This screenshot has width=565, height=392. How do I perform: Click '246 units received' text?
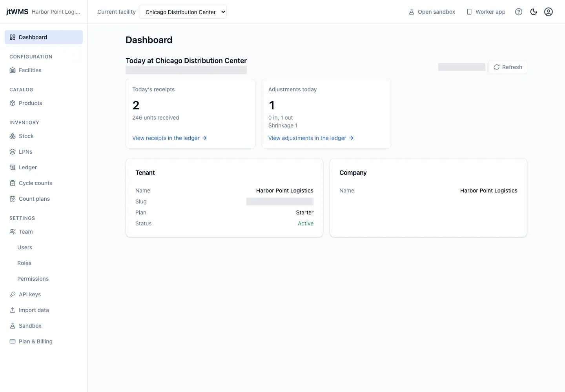pos(156,118)
